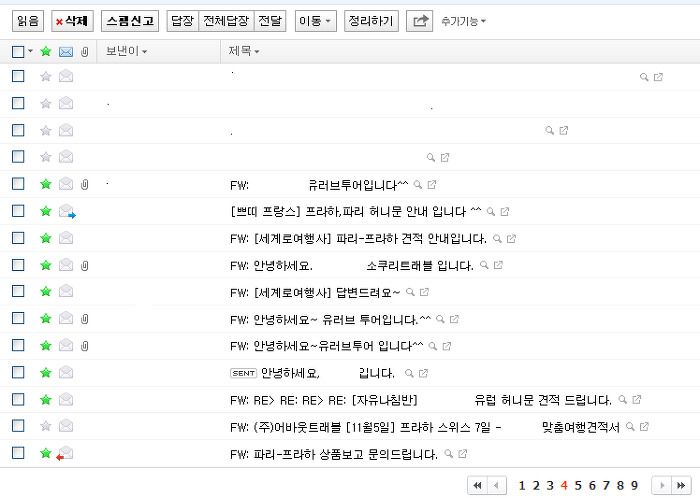Preview [쁘띠 프랑스] mail with magnifier icon

click(491, 212)
